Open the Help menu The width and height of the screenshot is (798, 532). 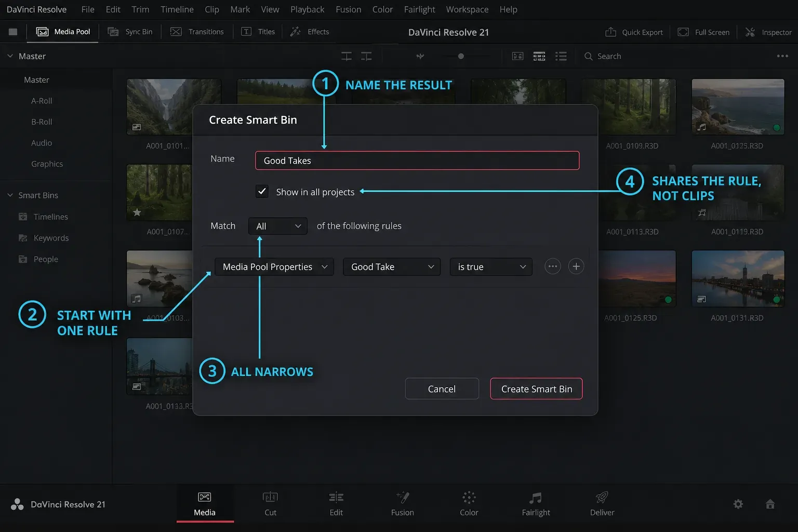click(508, 9)
